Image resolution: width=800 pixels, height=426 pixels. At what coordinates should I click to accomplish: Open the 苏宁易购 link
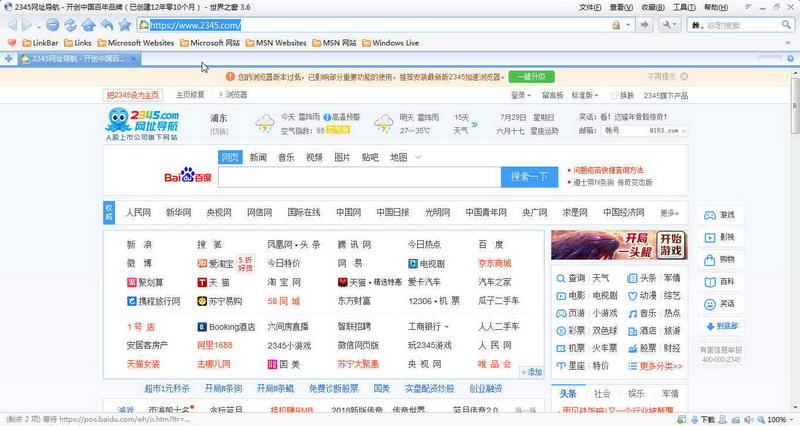point(220,301)
